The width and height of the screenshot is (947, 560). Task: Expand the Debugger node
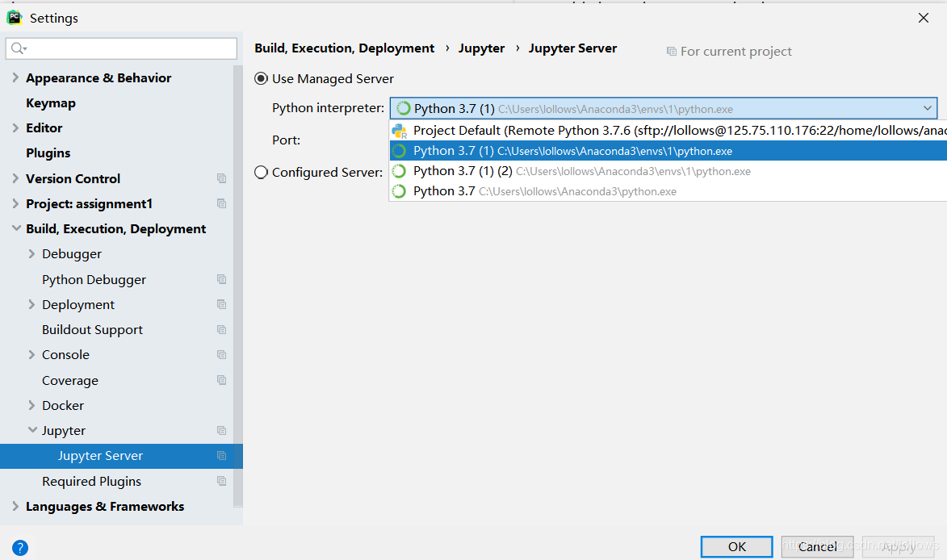[x=31, y=254]
